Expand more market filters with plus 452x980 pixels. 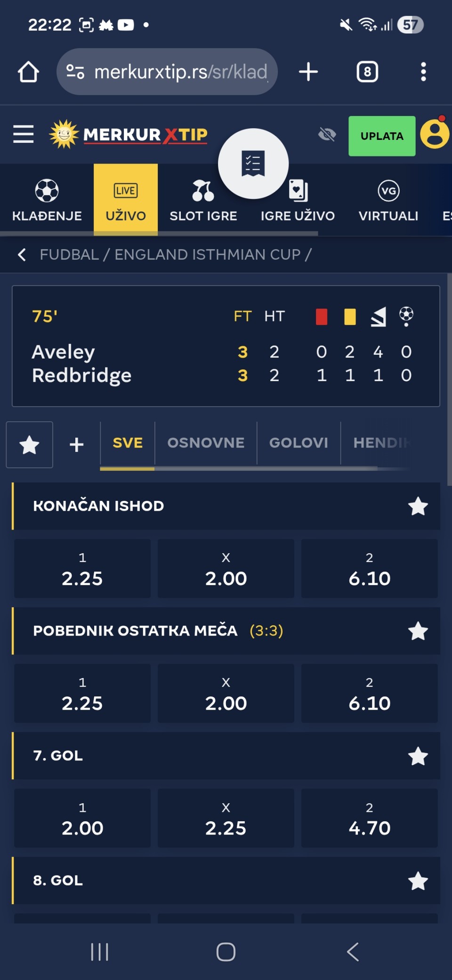click(x=76, y=445)
